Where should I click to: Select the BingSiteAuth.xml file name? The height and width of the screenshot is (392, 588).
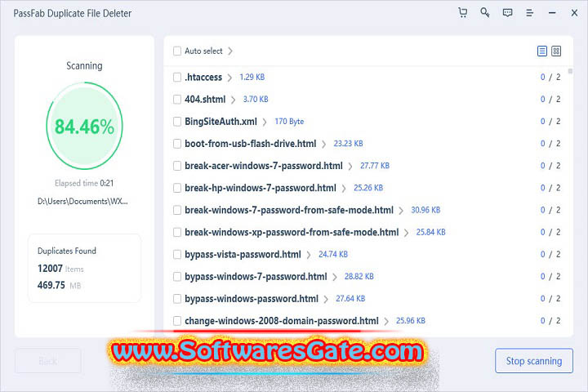coord(220,121)
